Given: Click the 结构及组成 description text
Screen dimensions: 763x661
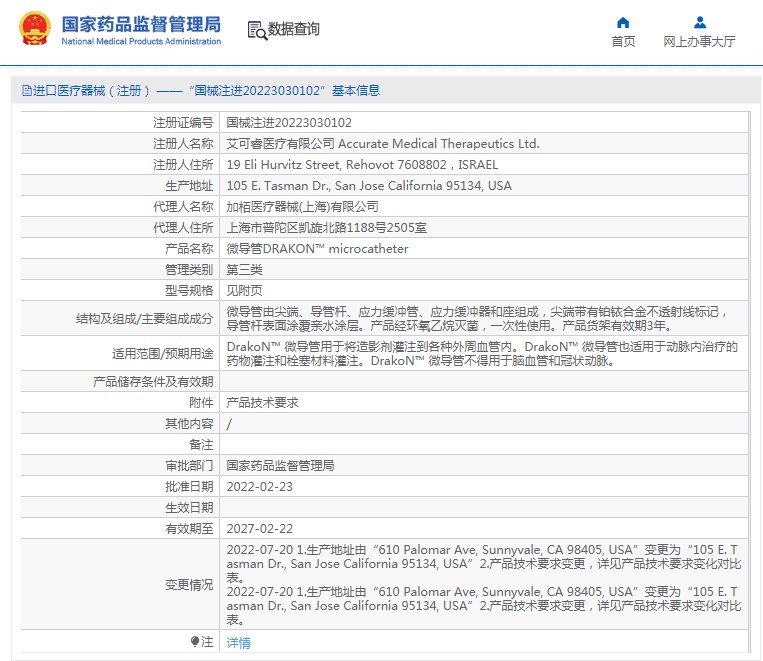Looking at the screenshot, I should 477,318.
